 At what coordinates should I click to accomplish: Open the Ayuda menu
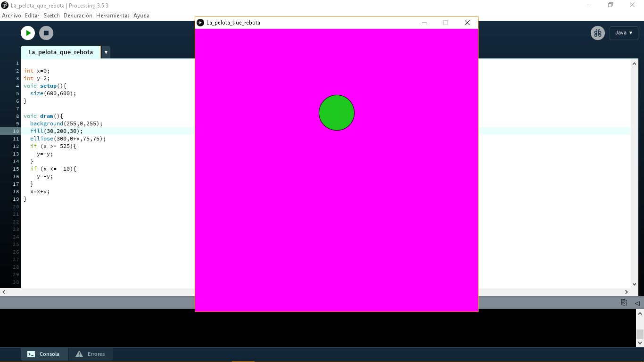(x=141, y=16)
